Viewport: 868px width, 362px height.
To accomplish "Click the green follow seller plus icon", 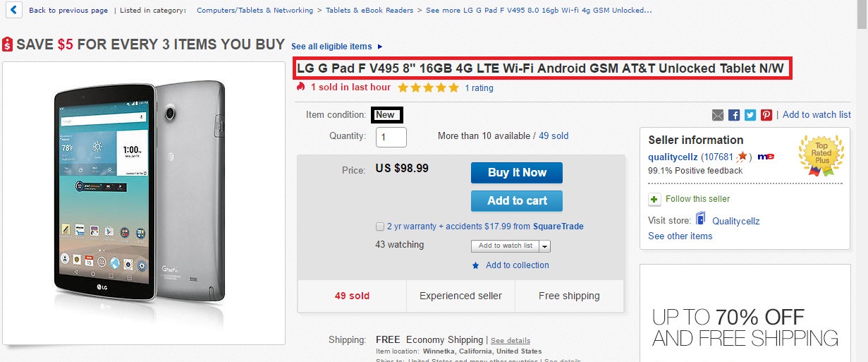I will click(654, 199).
